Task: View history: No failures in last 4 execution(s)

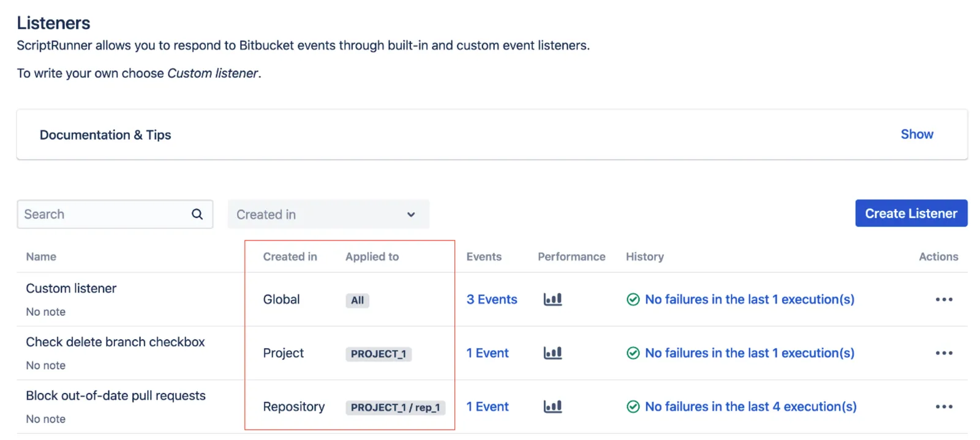Action: coord(751,407)
